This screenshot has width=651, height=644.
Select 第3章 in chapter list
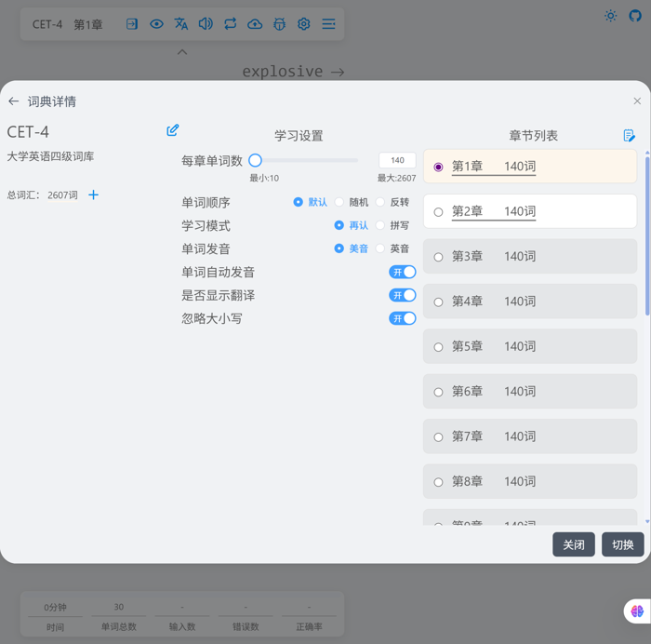click(530, 256)
